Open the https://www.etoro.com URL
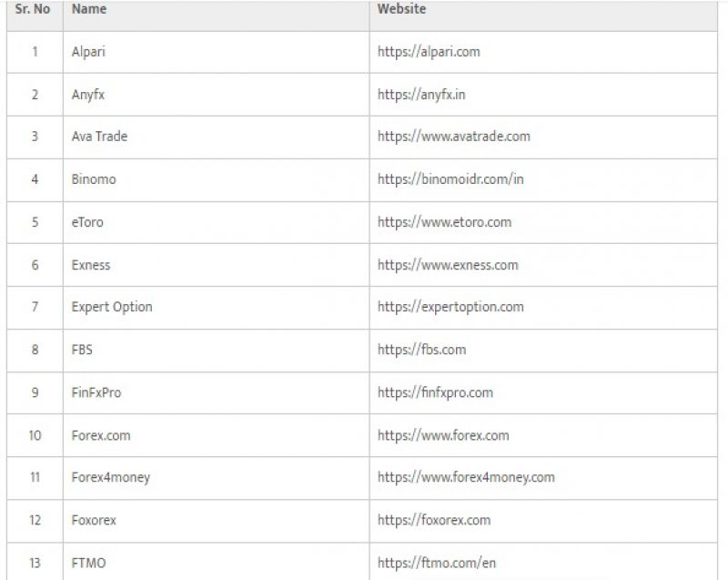Viewport: 728px width, 580px height. [444, 222]
